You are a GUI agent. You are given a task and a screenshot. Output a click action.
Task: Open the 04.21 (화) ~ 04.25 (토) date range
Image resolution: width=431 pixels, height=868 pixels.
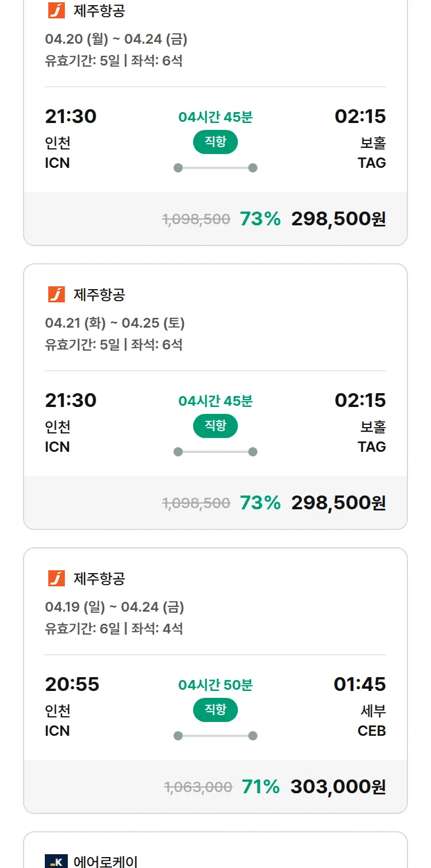pyautogui.click(x=115, y=323)
